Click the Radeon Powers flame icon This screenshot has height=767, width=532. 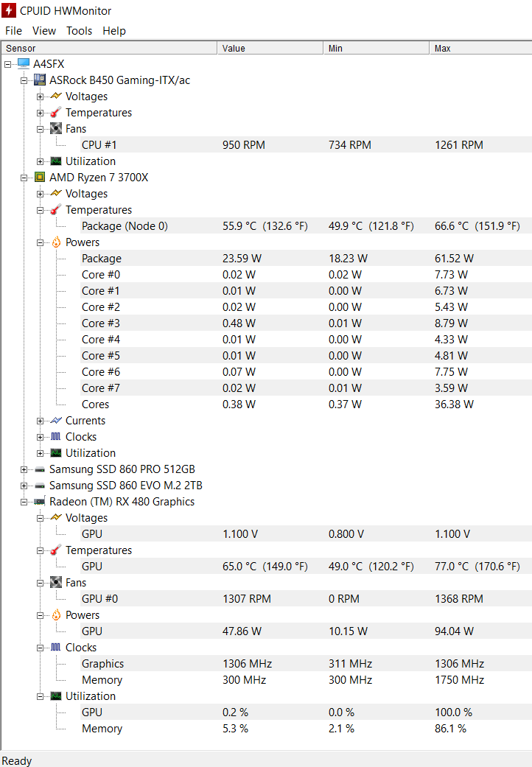[x=56, y=615]
